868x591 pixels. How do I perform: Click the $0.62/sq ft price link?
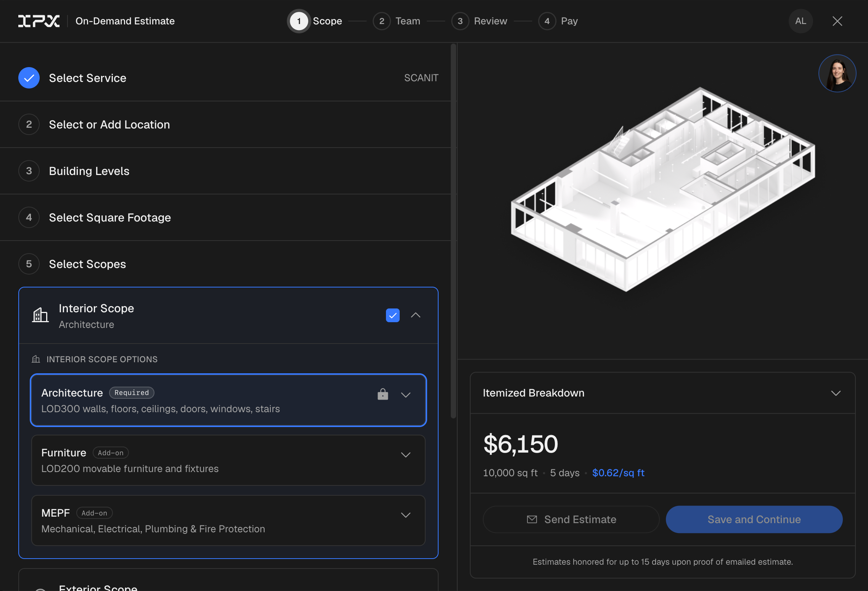[618, 473]
